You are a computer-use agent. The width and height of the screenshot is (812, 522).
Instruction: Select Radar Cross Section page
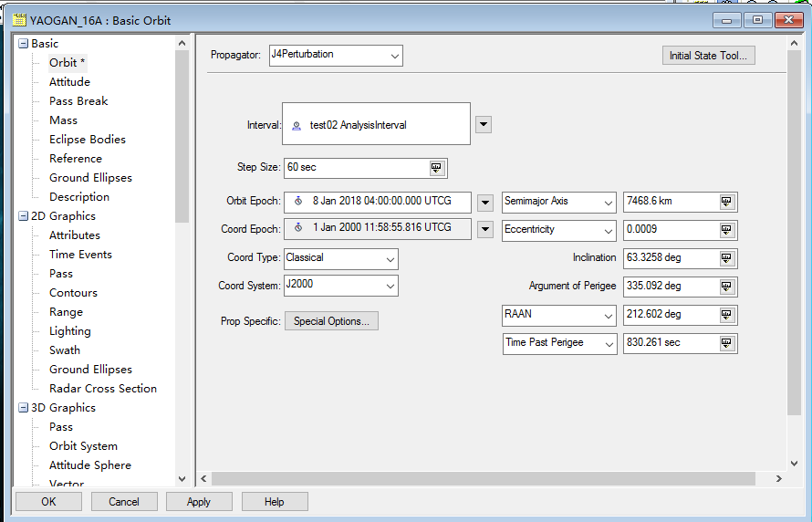[x=102, y=389]
